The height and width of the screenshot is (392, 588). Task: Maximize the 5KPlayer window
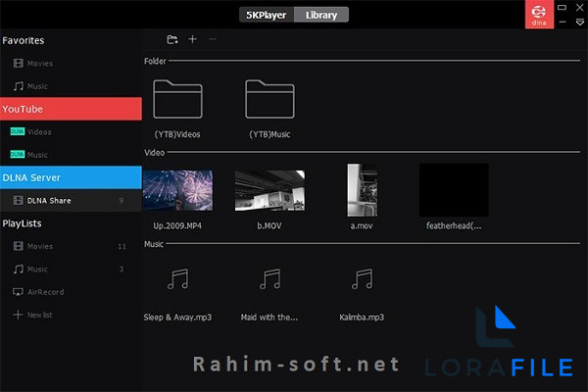pos(562,7)
